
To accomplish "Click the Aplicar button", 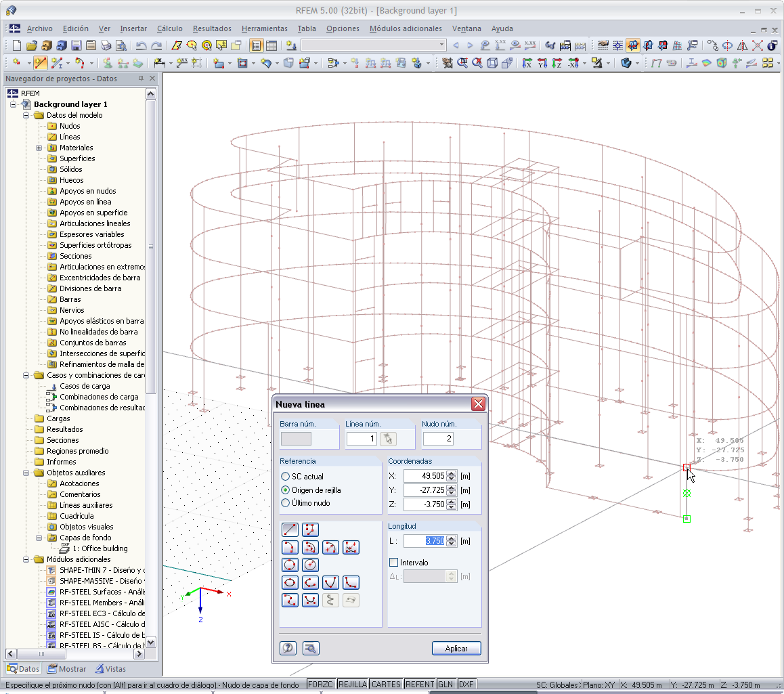I will pos(456,648).
